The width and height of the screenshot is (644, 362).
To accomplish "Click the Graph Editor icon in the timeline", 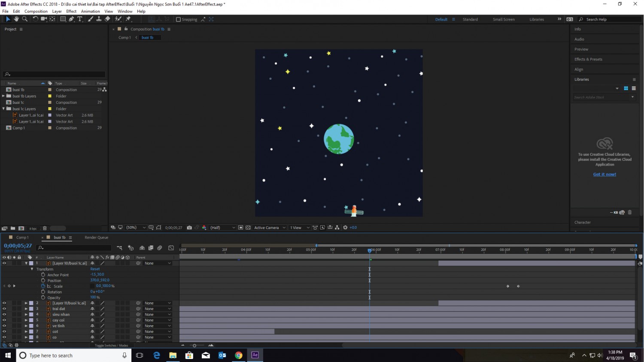I will pyautogui.click(x=171, y=248).
